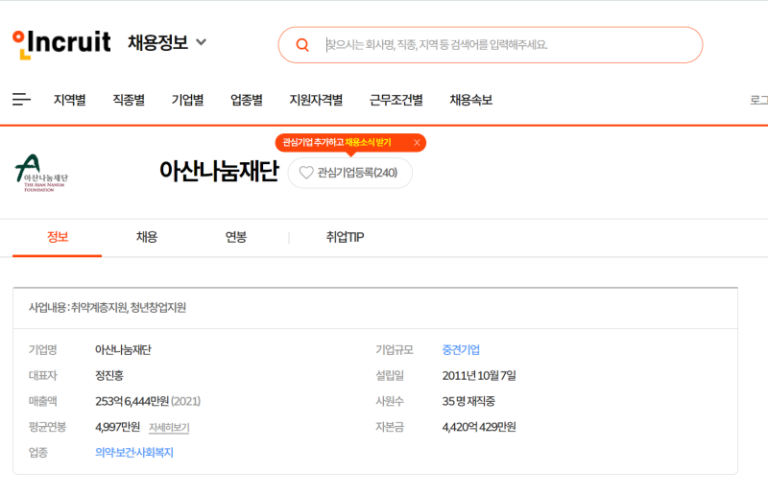Image resolution: width=768 pixels, height=496 pixels.
Task: Toggle the 관심기업등록 heart button
Action: (350, 172)
